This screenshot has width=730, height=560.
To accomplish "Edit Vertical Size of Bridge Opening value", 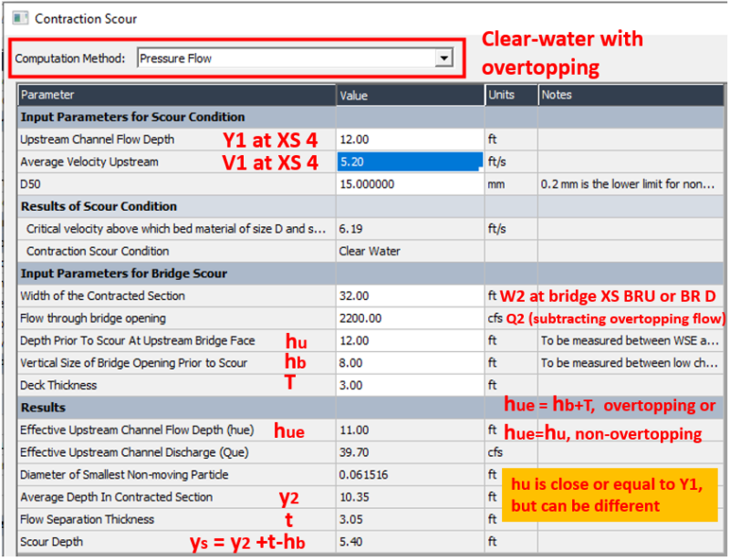I will pyautogui.click(x=409, y=363).
